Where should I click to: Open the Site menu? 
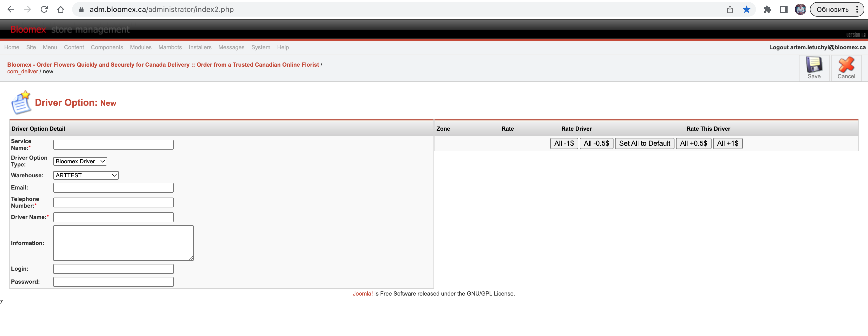coord(31,47)
